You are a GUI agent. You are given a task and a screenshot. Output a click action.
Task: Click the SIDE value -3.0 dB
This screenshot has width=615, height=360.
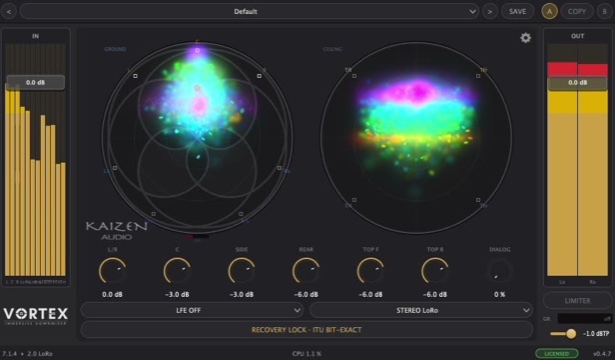pos(241,295)
